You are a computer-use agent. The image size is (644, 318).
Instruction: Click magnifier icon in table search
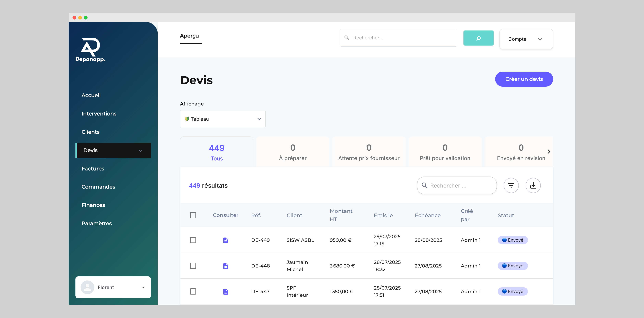424,185
